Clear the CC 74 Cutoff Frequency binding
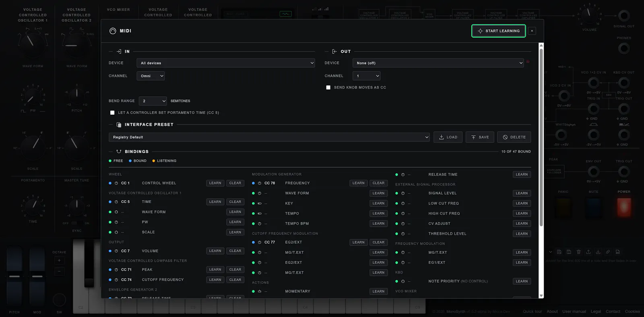Image resolution: width=644 pixels, height=317 pixels. coord(235,280)
